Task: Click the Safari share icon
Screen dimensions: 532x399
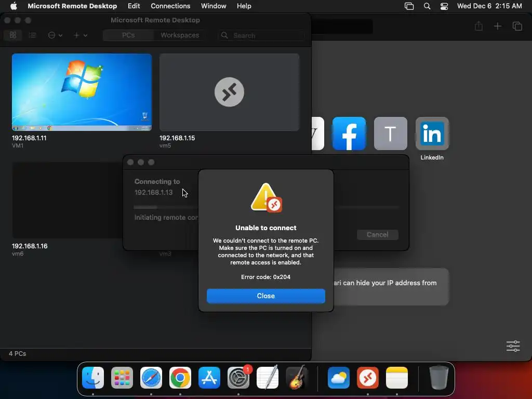Action: [478, 26]
